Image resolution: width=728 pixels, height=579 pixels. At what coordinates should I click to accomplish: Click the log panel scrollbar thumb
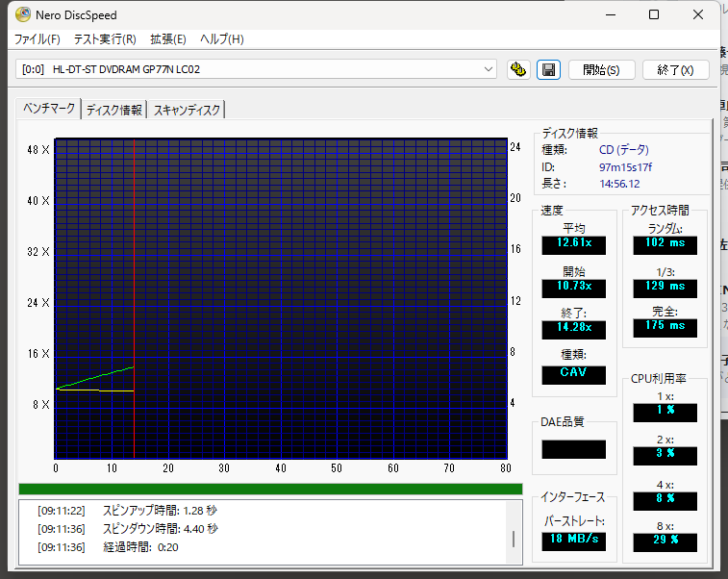pyautogui.click(x=513, y=539)
